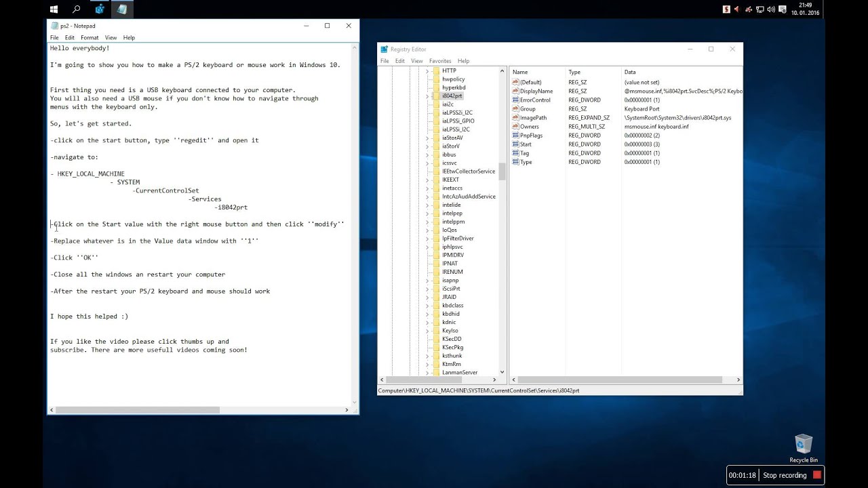This screenshot has height=488, width=868.
Task: Expand the HTTP registry key
Action: [427, 70]
